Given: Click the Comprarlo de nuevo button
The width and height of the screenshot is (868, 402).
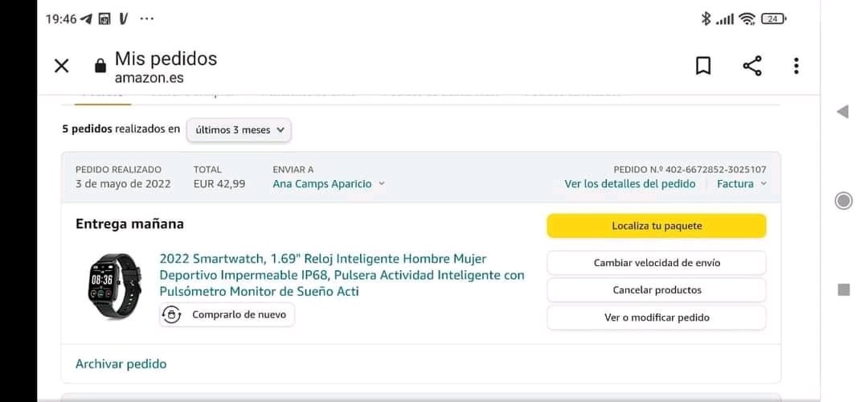Looking at the screenshot, I should [227, 315].
